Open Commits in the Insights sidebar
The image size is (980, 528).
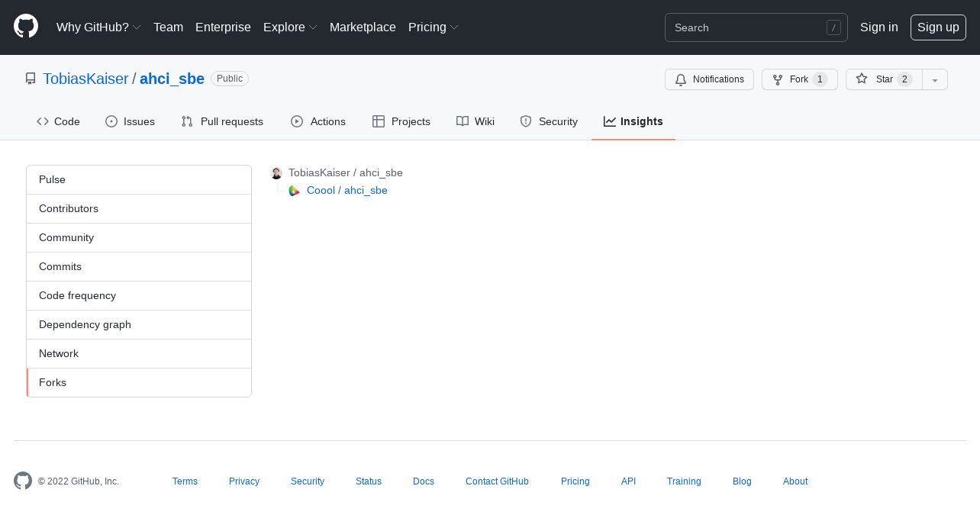tap(139, 266)
